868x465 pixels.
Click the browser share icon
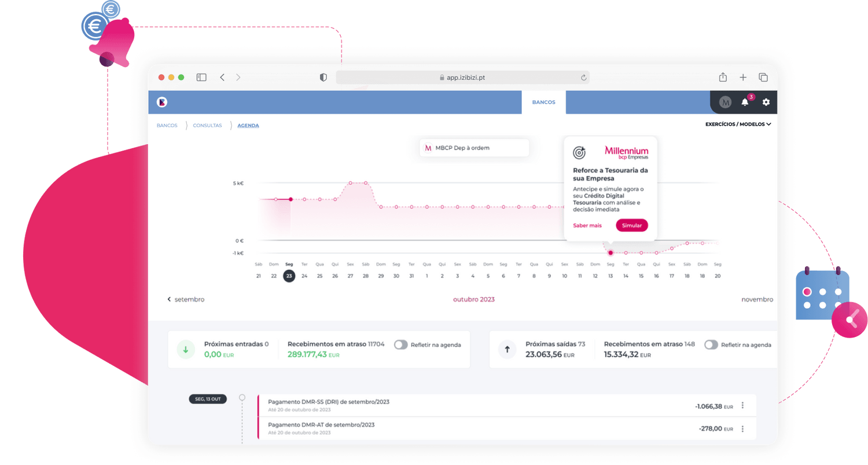pyautogui.click(x=723, y=78)
